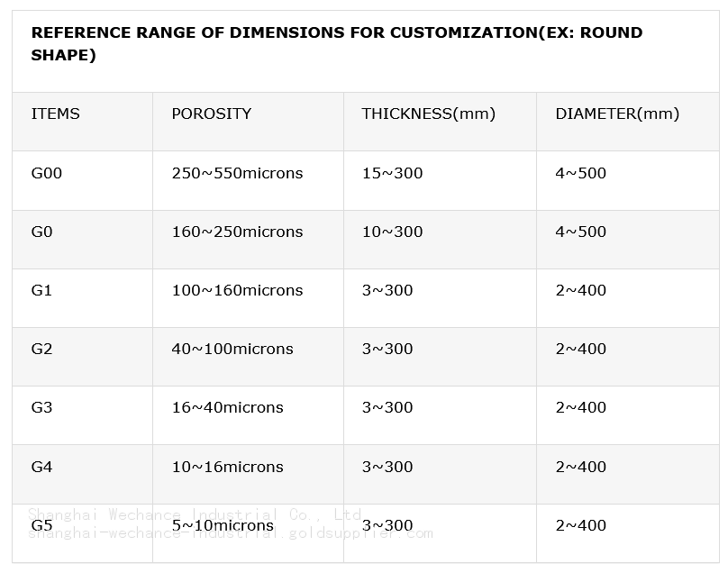Image resolution: width=728 pixels, height=564 pixels.
Task: Click the G1 item cell
Action: 42,290
